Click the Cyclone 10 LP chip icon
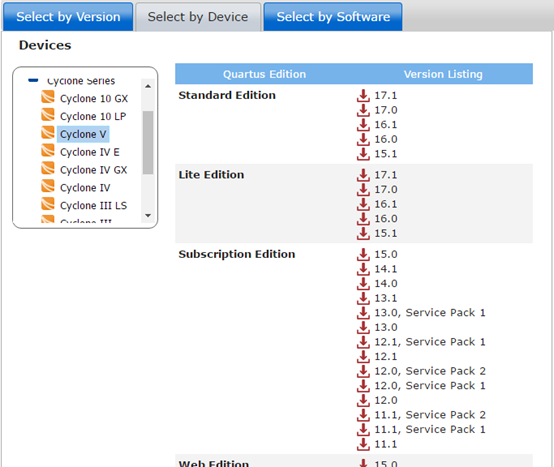The width and height of the screenshot is (554, 467). [48, 114]
